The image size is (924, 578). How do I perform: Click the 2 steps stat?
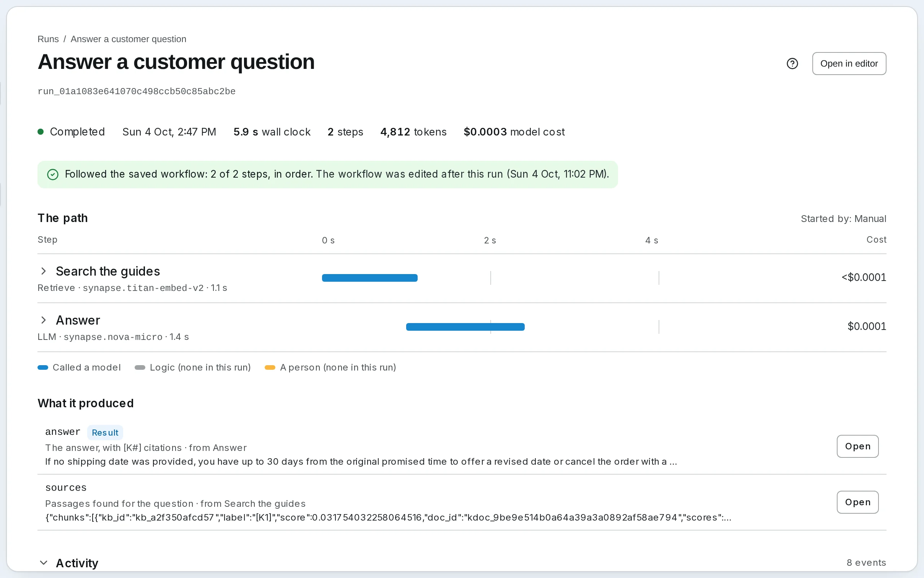click(345, 132)
